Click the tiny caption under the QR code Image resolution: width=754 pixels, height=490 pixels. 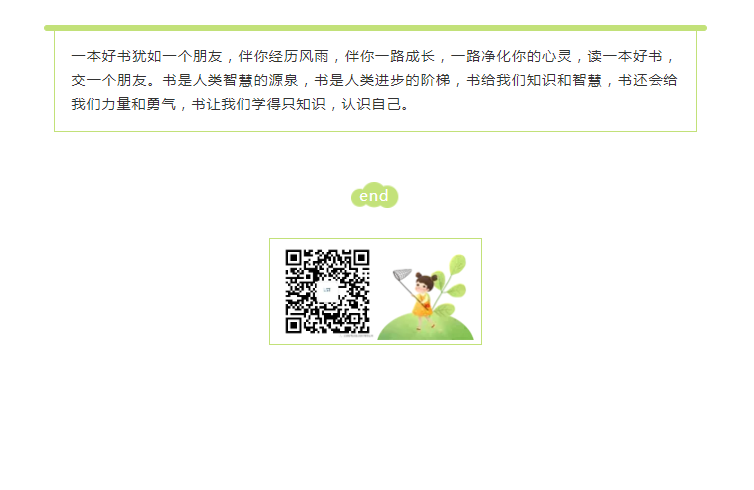click(356, 336)
